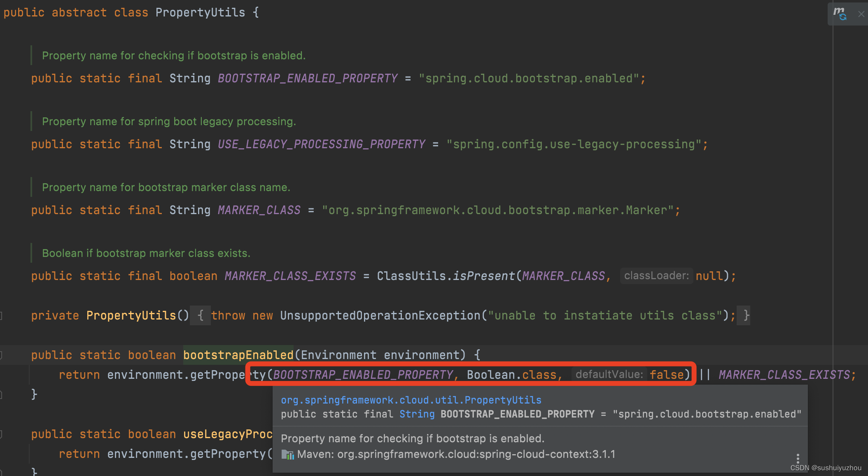
Task: Click the classLoader inlay hint
Action: pyautogui.click(x=656, y=276)
